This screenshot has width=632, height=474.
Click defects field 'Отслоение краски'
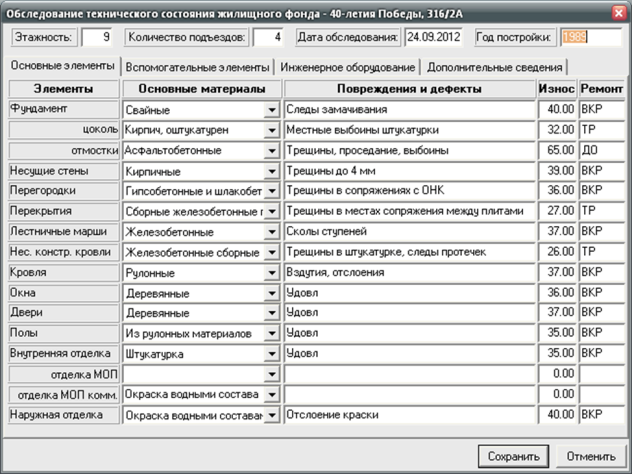point(410,415)
